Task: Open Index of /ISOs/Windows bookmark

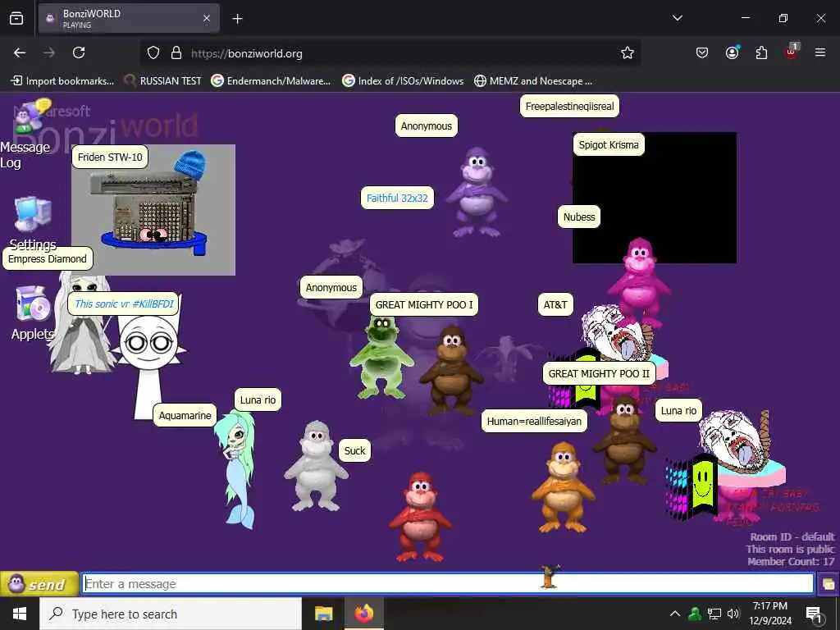Action: (403, 81)
